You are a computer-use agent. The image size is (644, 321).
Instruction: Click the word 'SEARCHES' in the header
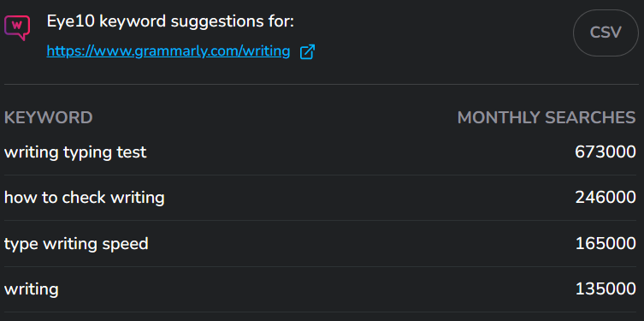[590, 118]
